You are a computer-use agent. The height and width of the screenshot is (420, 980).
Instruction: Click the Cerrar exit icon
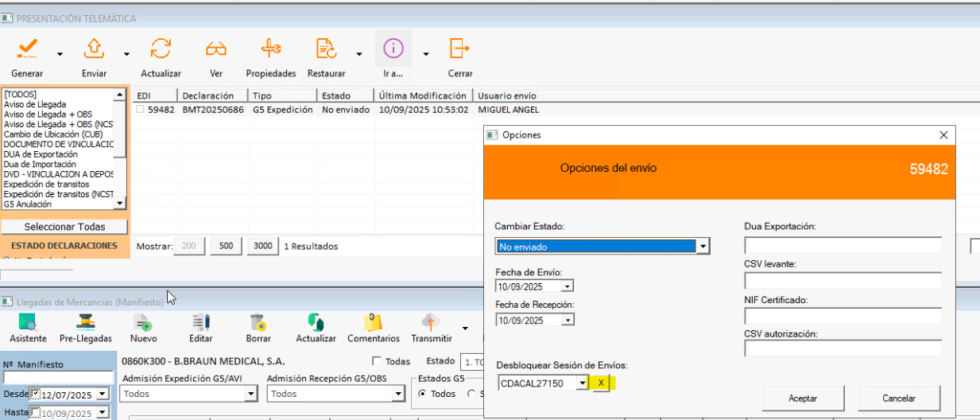pyautogui.click(x=459, y=50)
